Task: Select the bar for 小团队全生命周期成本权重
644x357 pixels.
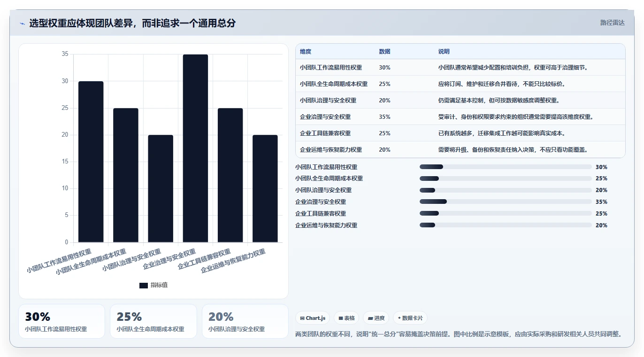Action: coord(126,175)
